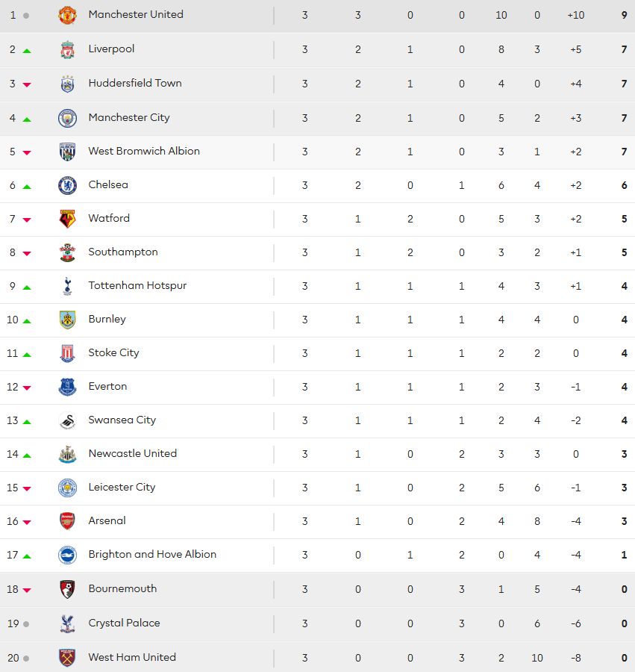Screen dimensions: 635x672
Task: Open the Manchester City team link
Action: click(x=129, y=117)
